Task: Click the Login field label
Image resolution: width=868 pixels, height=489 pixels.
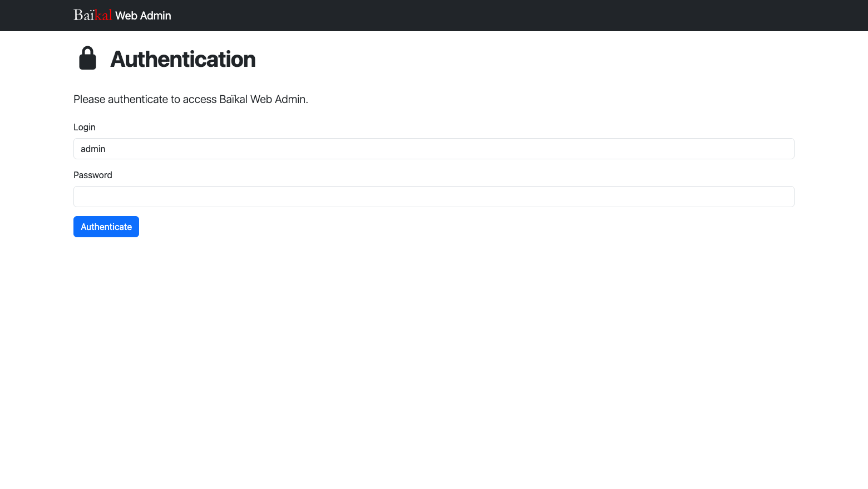Action: click(x=85, y=127)
